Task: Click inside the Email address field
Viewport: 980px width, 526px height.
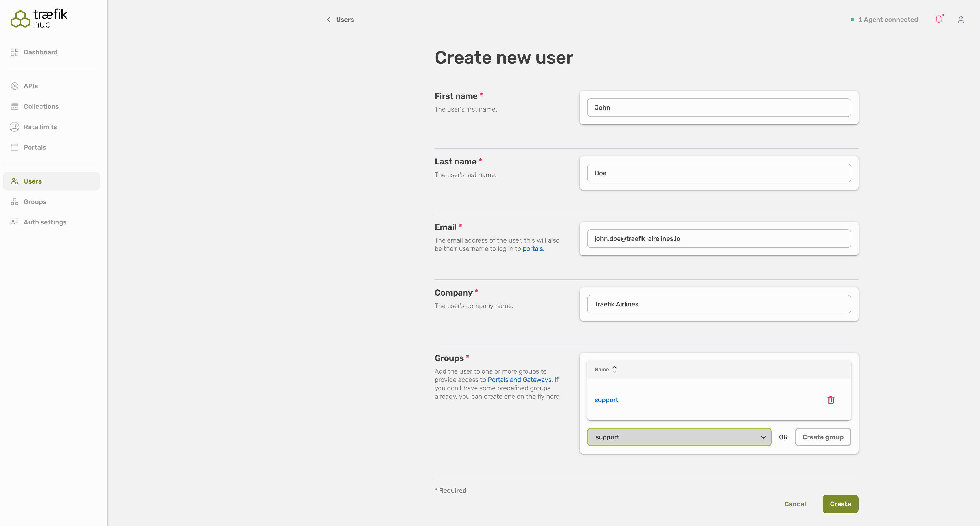Action: (x=719, y=238)
